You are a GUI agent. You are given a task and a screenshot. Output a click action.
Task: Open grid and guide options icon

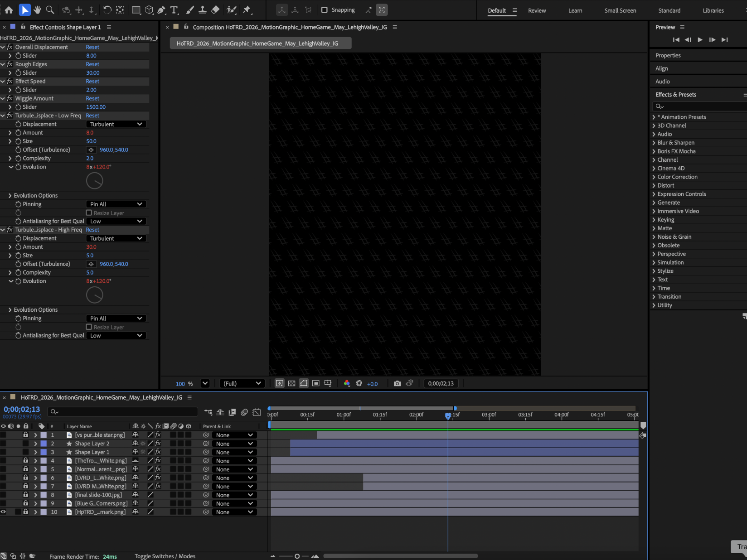tap(328, 383)
